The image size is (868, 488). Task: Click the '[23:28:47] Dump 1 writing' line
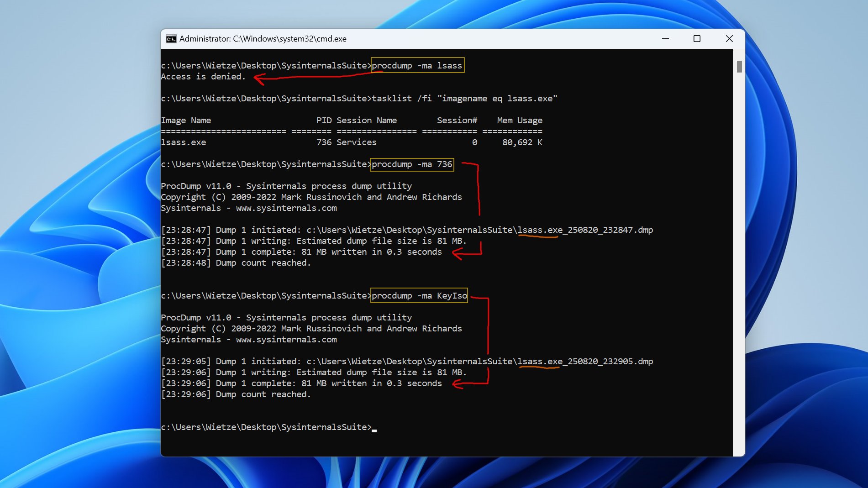click(x=314, y=241)
